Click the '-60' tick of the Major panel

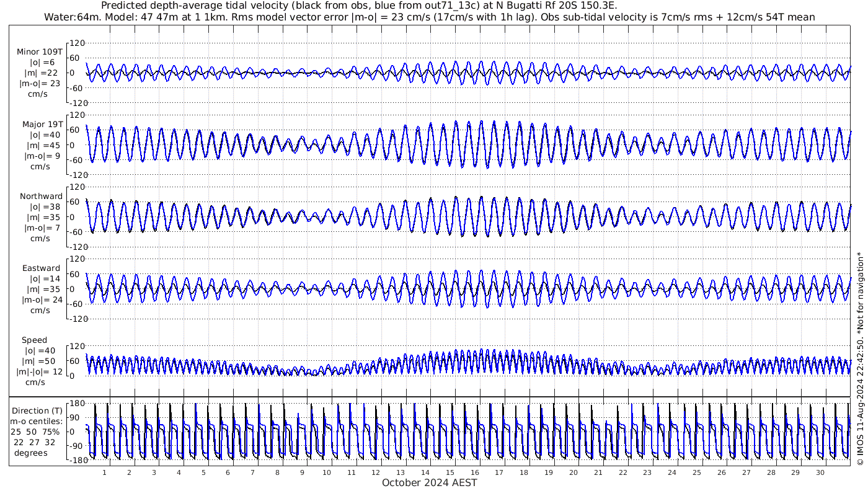click(x=77, y=160)
